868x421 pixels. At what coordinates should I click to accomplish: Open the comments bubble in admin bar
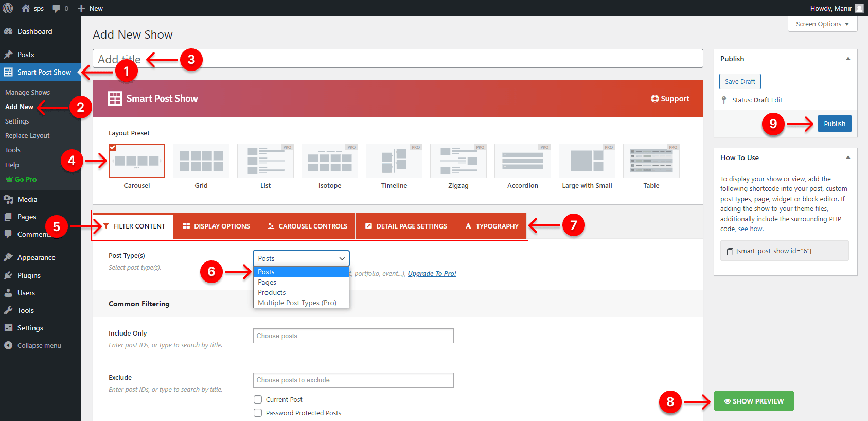click(x=56, y=8)
